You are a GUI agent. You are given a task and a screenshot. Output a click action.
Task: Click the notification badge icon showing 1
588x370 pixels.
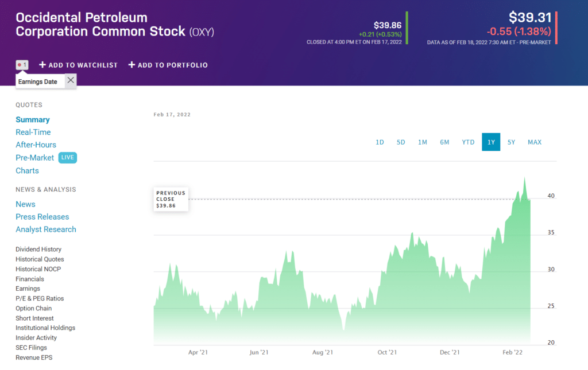(22, 65)
